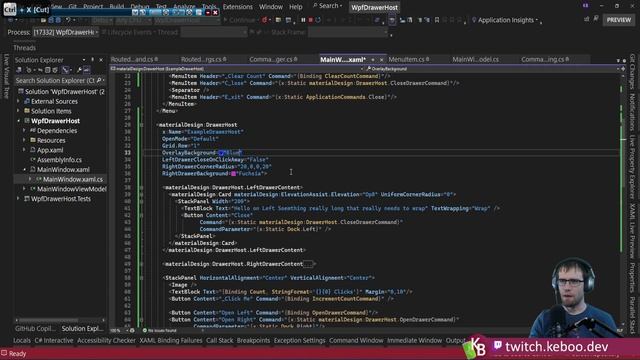The height and width of the screenshot is (360, 640).
Task: Select MainWindow.xaml.cs in the tree
Action: 73,179
